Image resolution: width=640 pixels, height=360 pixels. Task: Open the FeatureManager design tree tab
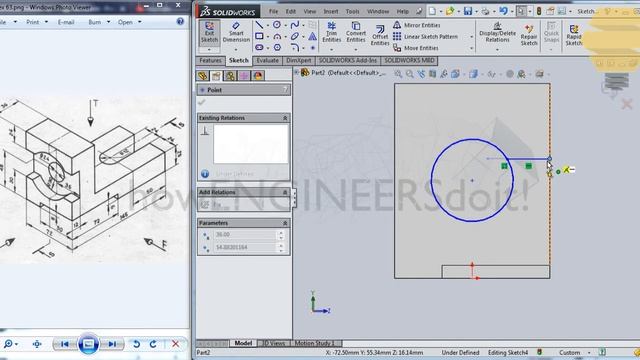pyautogui.click(x=202, y=76)
